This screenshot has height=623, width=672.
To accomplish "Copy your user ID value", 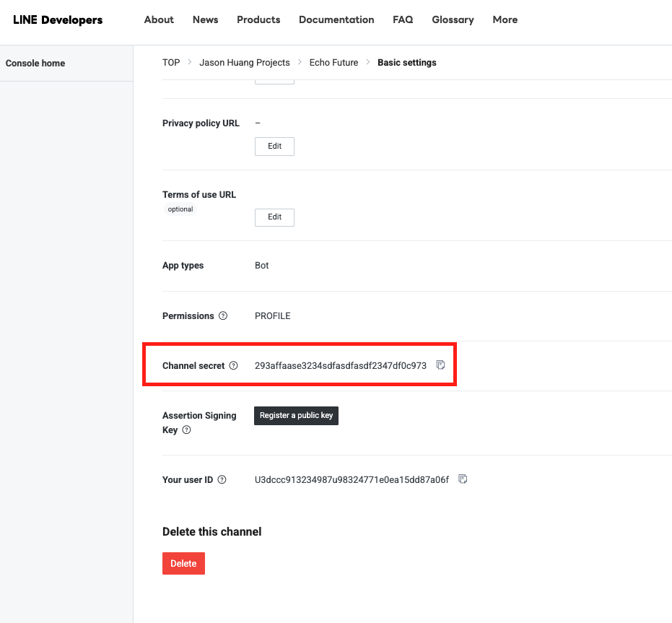I will [463, 479].
